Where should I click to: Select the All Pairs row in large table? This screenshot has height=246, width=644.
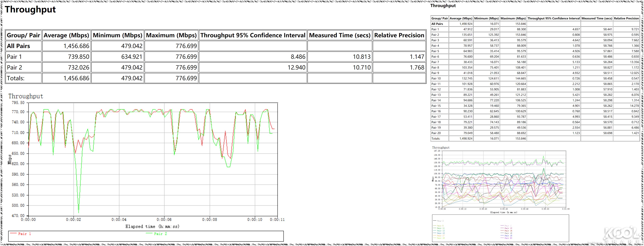18,46
